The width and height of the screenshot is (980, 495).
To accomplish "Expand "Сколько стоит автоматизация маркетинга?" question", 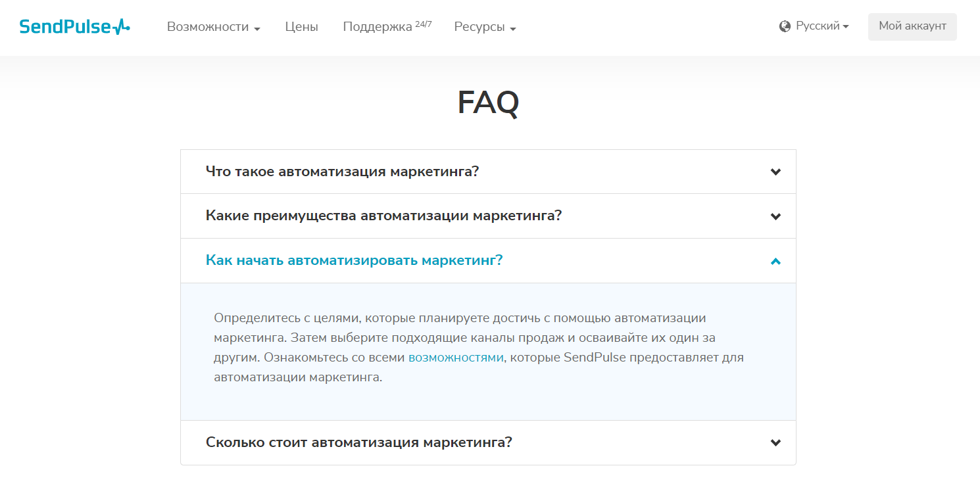I will [x=488, y=442].
